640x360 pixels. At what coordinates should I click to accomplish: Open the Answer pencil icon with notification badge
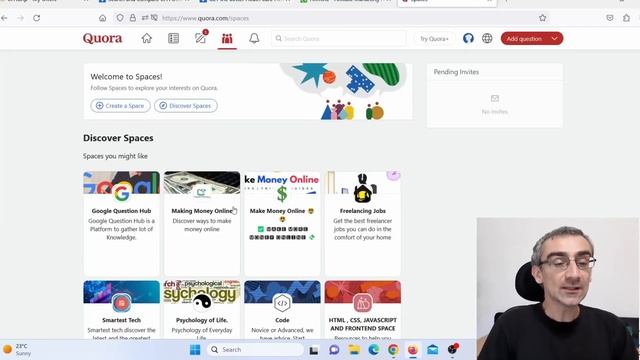click(x=201, y=38)
